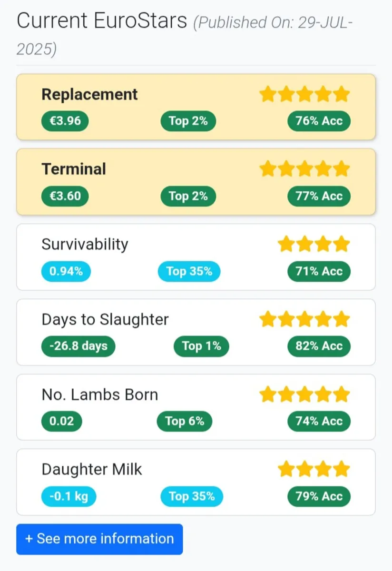Click the Days to Slaughter star rating

pos(304,319)
